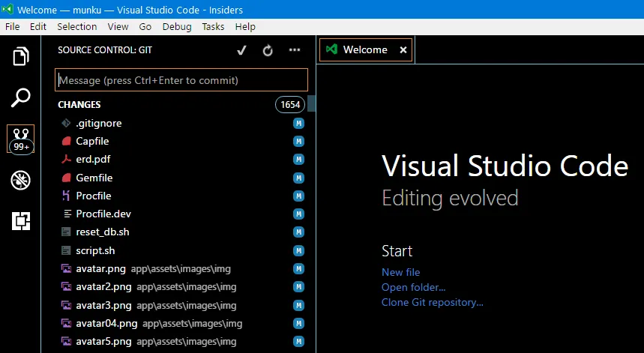Open Source Control view with 99+ badge
Viewport: 644px width, 353px height.
(x=20, y=139)
